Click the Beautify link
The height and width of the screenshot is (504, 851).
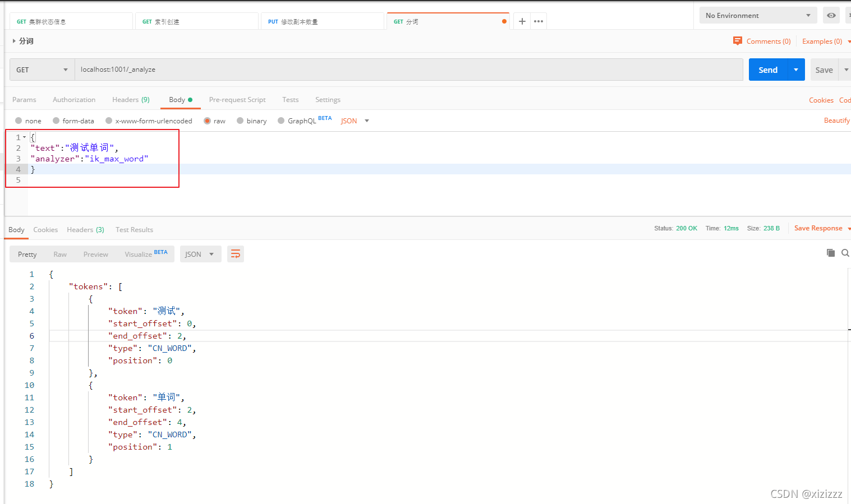coord(836,121)
